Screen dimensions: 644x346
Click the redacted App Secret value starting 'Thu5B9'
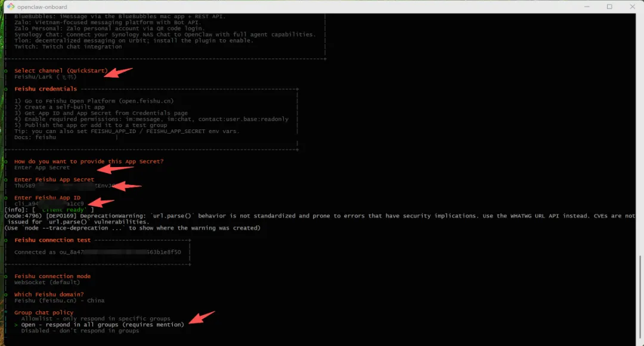click(x=65, y=186)
